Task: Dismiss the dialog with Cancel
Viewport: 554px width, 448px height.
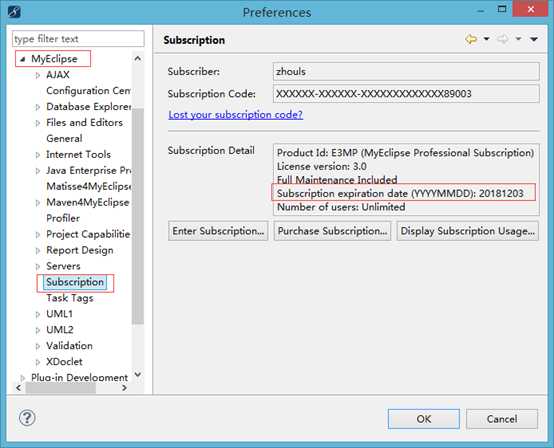Action: [x=502, y=419]
